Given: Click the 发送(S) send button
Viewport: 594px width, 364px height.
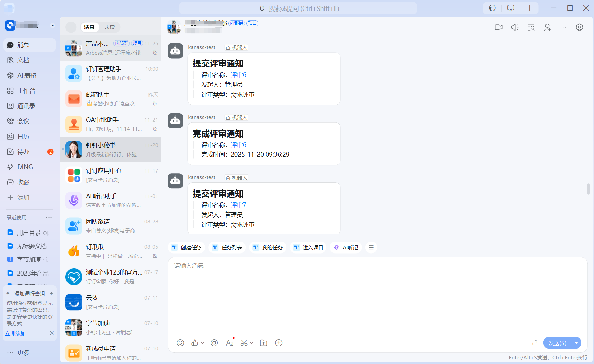Looking at the screenshot, I should [x=557, y=343].
